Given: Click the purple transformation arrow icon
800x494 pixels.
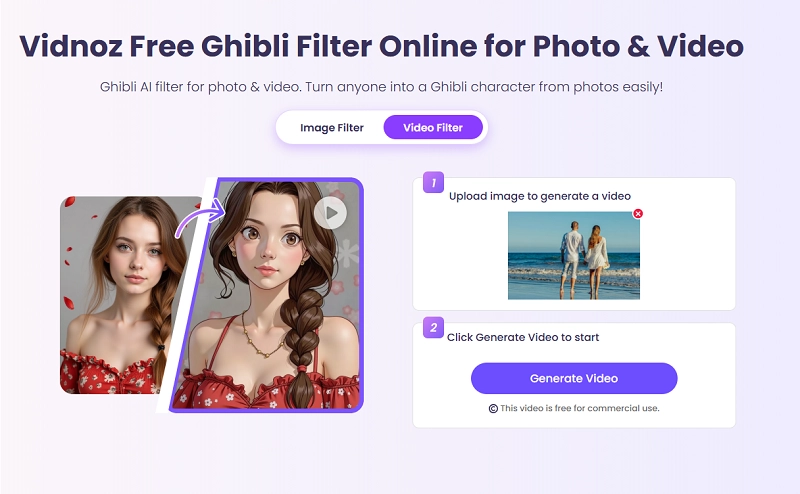Looking at the screenshot, I should pyautogui.click(x=200, y=217).
